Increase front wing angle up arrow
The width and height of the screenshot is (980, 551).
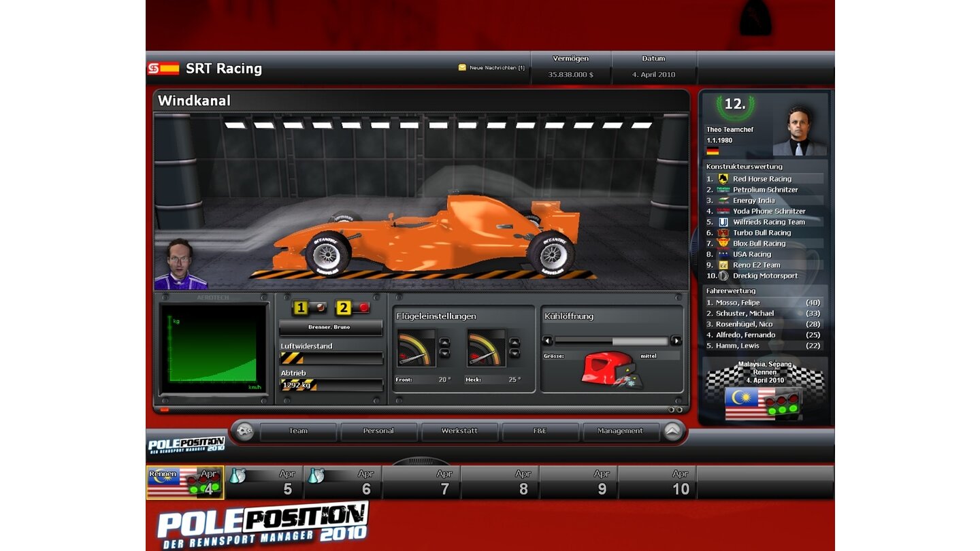pyautogui.click(x=444, y=342)
